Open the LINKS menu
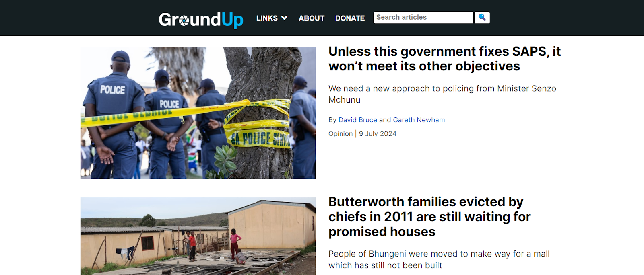 point(272,18)
